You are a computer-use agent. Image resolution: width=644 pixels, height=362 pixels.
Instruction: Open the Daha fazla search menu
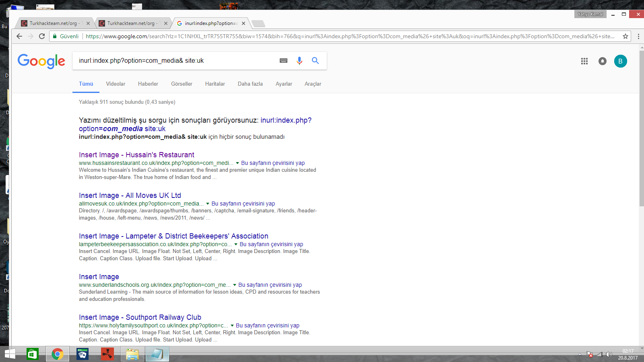tap(250, 84)
